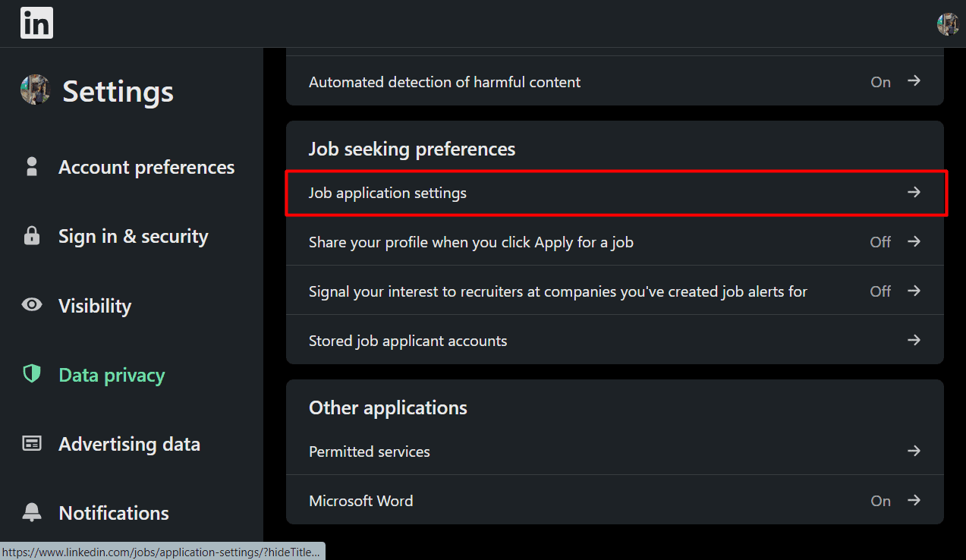
Task: Click the Sign in & security lock icon
Action: (32, 236)
